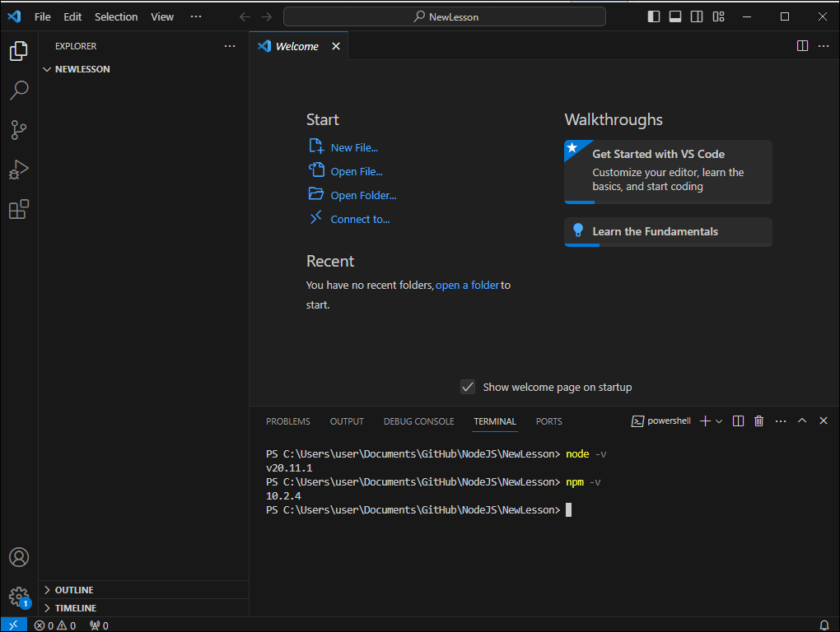Select the TERMINAL tab

pyautogui.click(x=494, y=421)
